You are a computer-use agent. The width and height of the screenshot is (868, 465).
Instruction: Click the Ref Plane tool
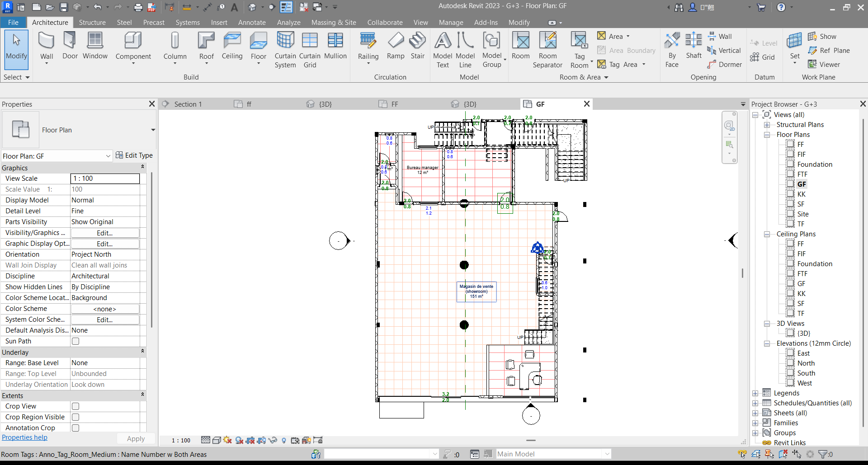pos(829,50)
